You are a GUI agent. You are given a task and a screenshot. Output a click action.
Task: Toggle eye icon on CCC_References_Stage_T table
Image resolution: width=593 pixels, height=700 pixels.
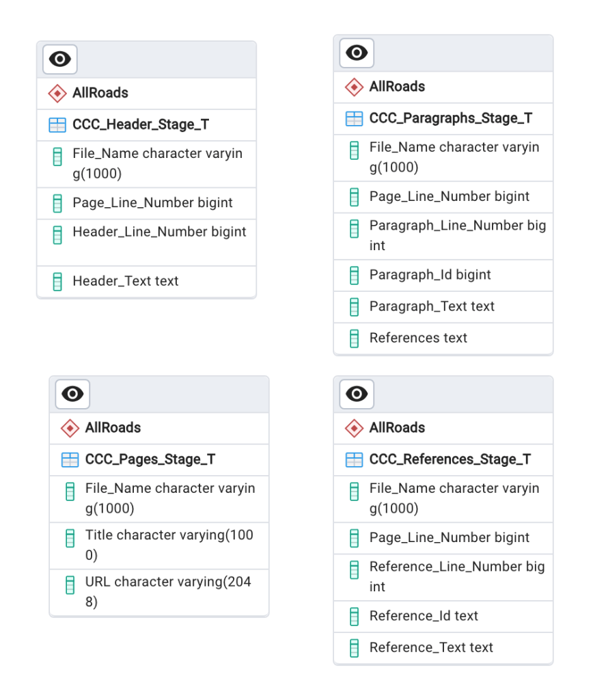point(357,394)
